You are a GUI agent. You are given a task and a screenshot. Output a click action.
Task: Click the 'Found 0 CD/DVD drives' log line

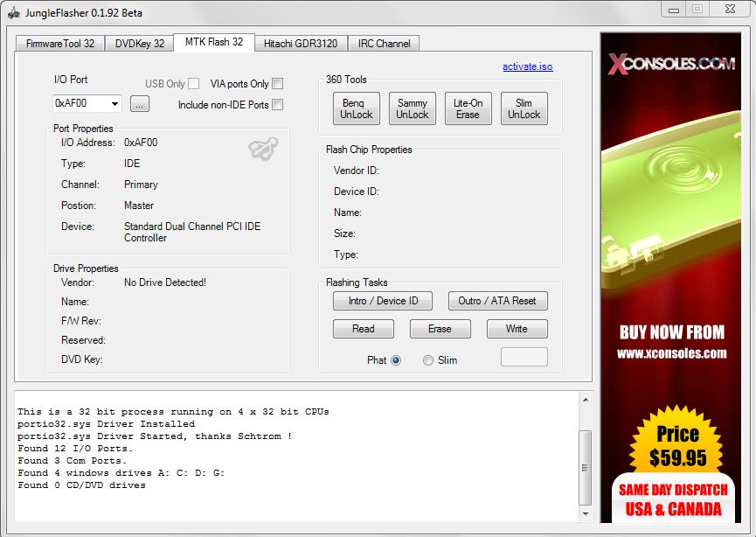[81, 485]
